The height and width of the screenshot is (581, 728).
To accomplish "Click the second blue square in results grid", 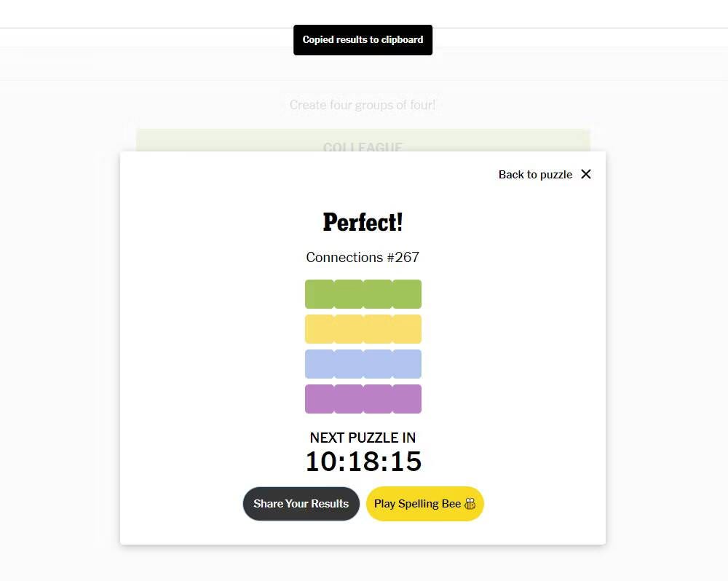I will 349,364.
